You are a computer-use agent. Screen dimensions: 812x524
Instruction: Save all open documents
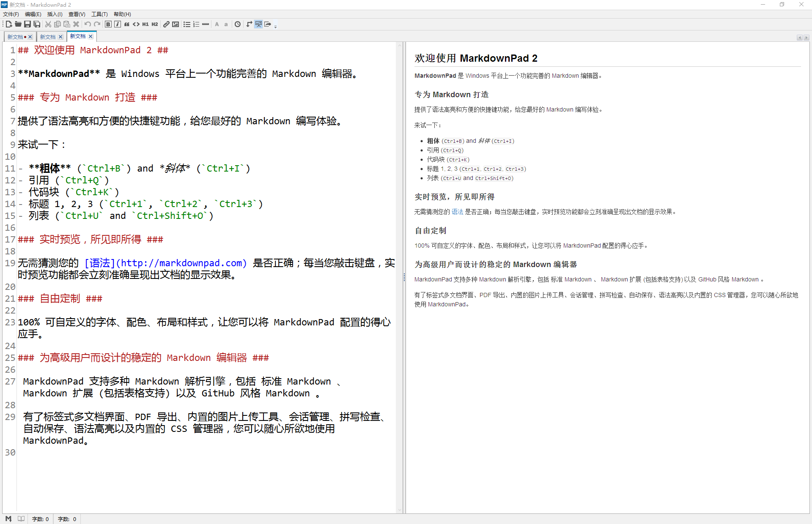pos(37,24)
